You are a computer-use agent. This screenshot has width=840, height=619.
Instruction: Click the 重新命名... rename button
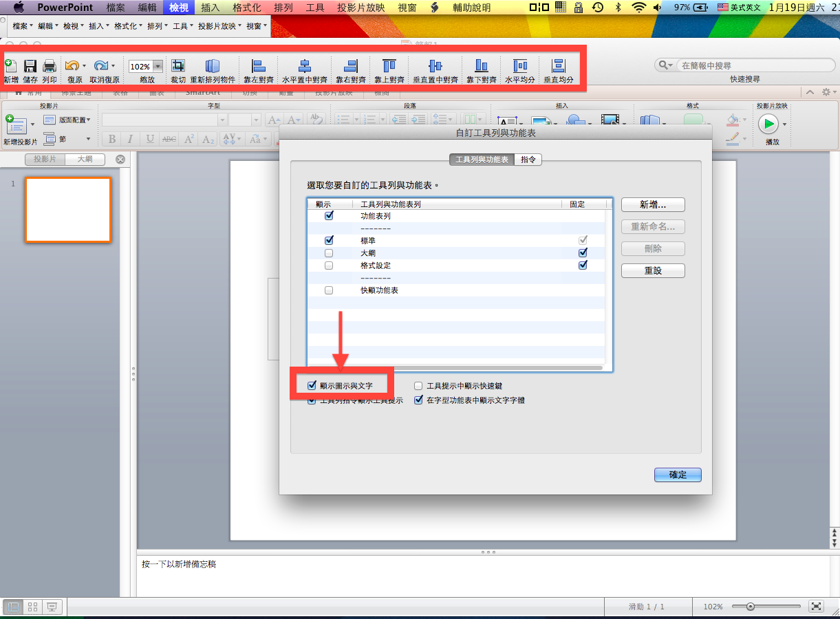[x=653, y=227]
